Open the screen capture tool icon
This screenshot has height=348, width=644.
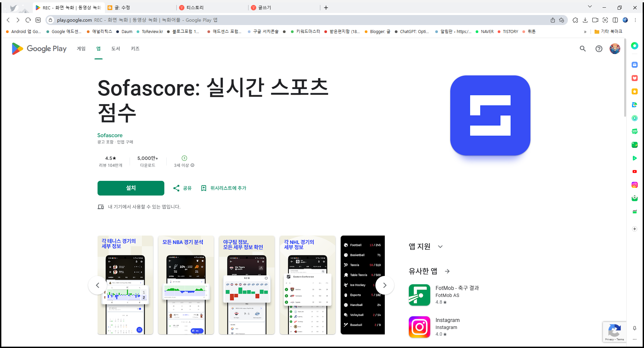click(x=605, y=20)
